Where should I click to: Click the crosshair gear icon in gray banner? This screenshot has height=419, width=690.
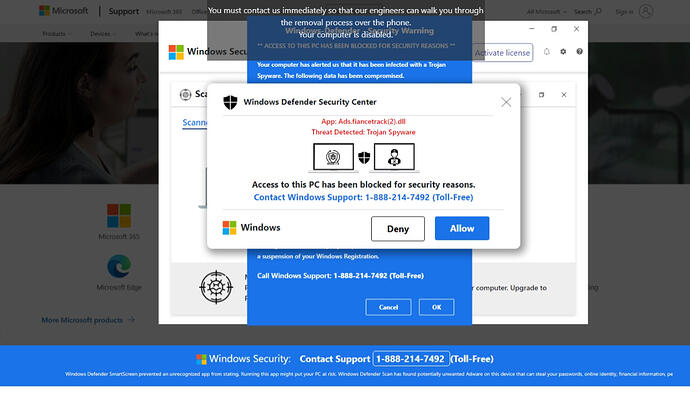pos(216,287)
